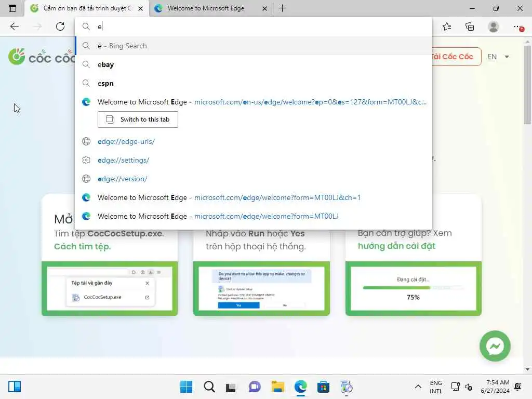Open edge://version/ suggestion
The image size is (532, 399).
coord(254,179)
